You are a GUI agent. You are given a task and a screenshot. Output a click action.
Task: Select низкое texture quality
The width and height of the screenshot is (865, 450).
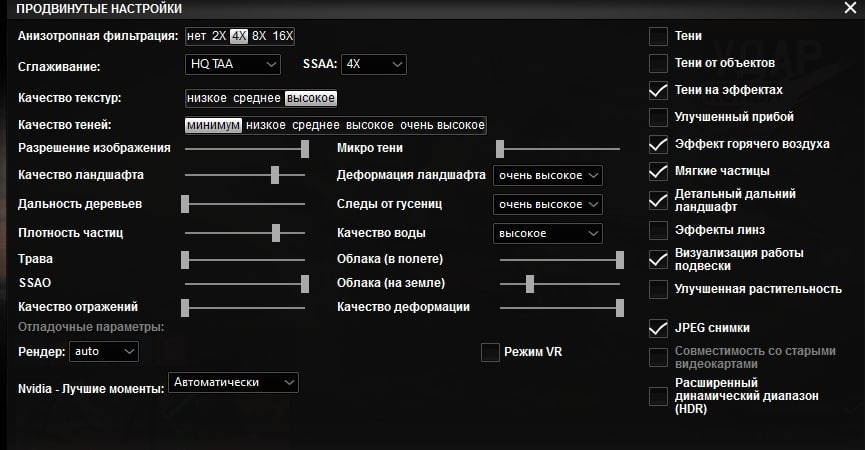[207, 98]
